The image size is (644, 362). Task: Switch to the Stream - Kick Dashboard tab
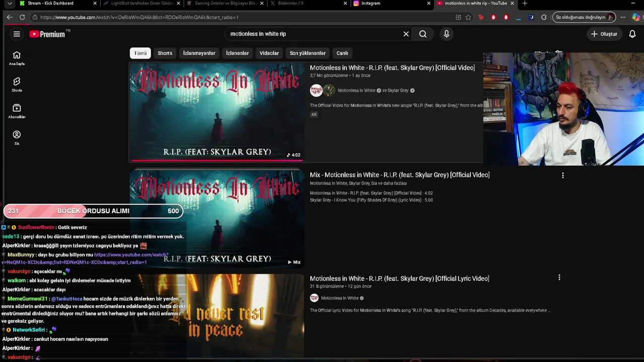58,4
